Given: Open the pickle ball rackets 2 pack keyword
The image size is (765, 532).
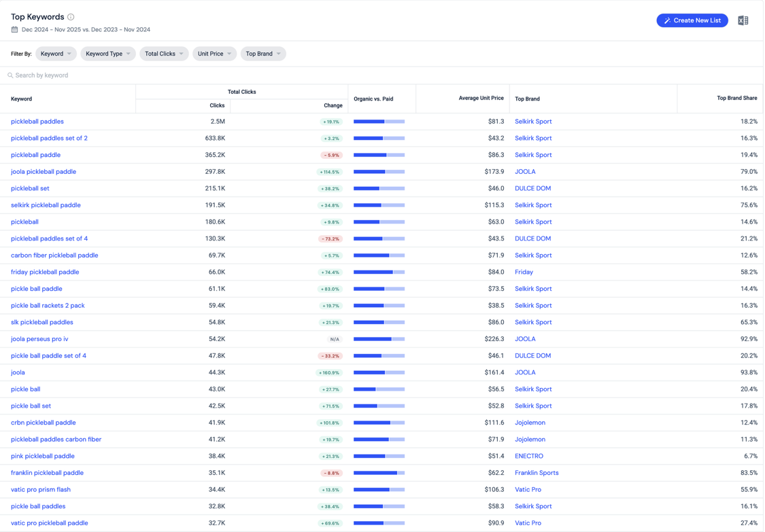Looking at the screenshot, I should [48, 306].
